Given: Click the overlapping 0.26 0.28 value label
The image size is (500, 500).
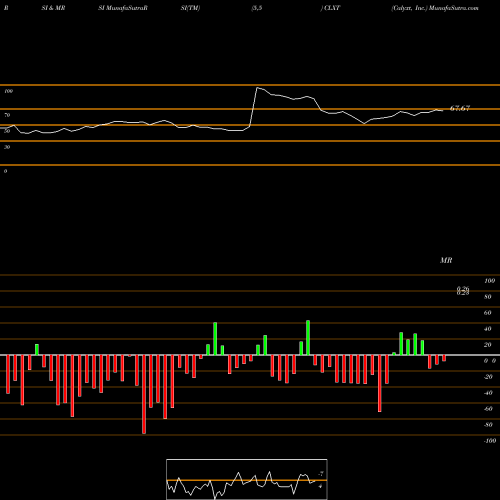Looking at the screenshot, I should pyautogui.click(x=463, y=291).
